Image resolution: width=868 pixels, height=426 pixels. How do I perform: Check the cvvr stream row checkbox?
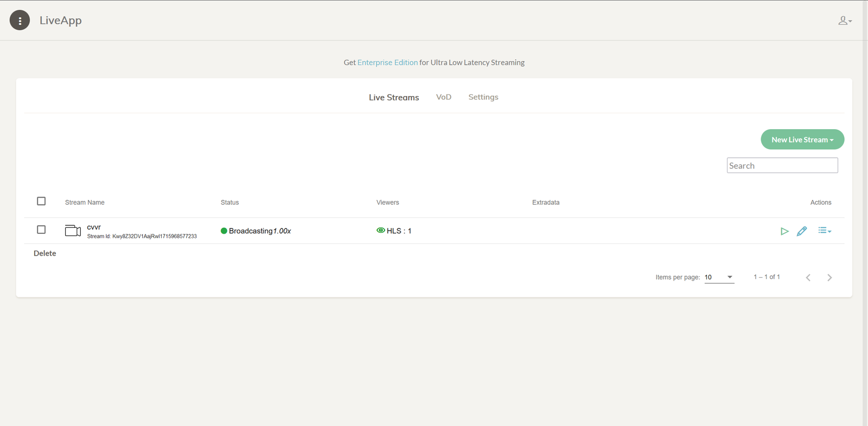[41, 230]
